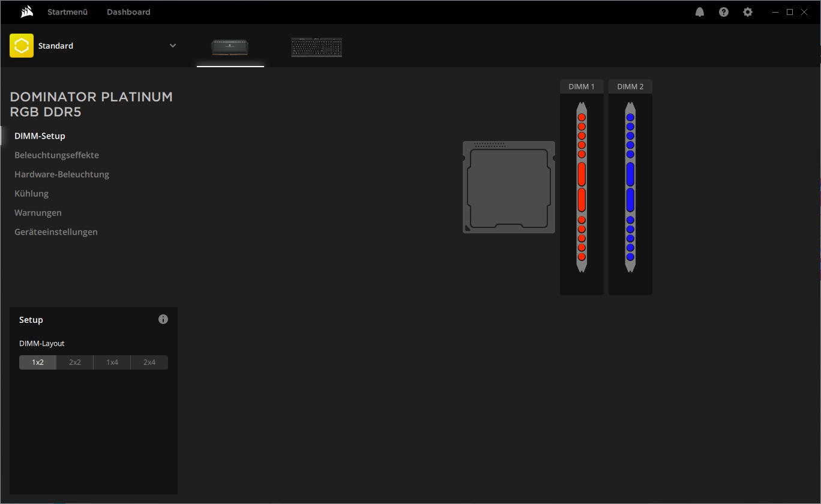Open Hardware-Beleuchtung section
Image resolution: width=821 pixels, height=504 pixels.
(x=62, y=175)
